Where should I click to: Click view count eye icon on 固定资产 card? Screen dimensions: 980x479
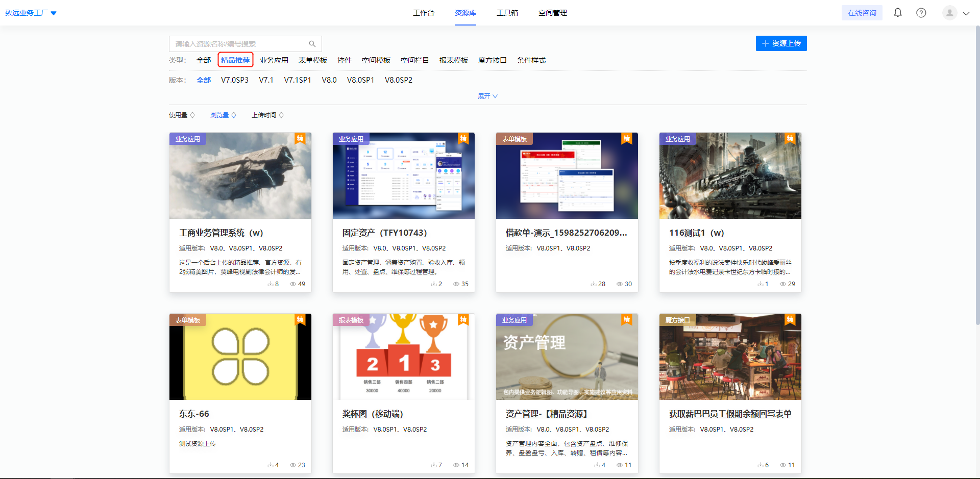click(456, 284)
